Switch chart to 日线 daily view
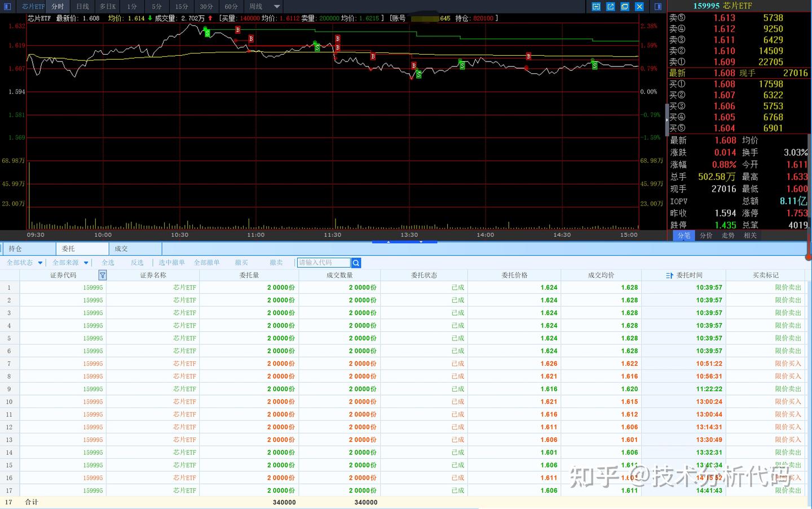The width and height of the screenshot is (812, 509). (82, 7)
